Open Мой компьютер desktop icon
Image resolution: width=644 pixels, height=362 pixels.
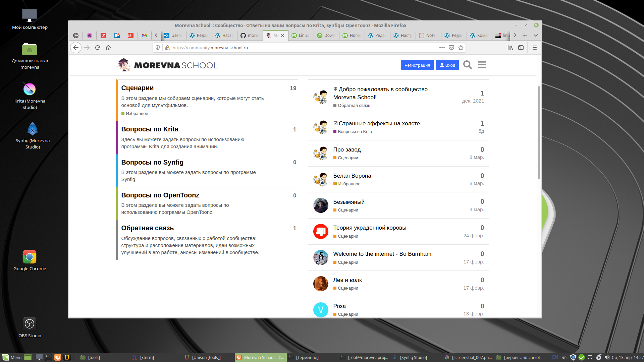[x=30, y=19]
